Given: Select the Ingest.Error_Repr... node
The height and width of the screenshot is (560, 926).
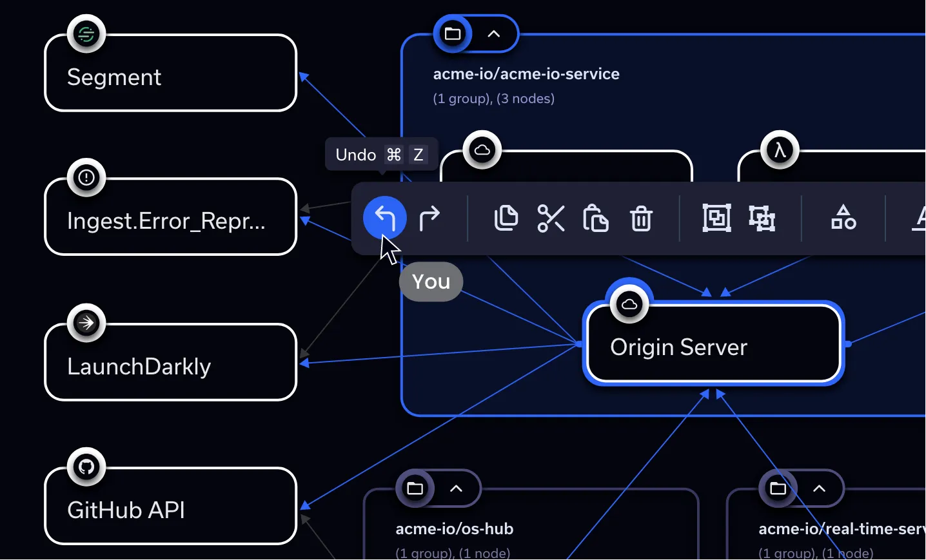Looking at the screenshot, I should [171, 217].
